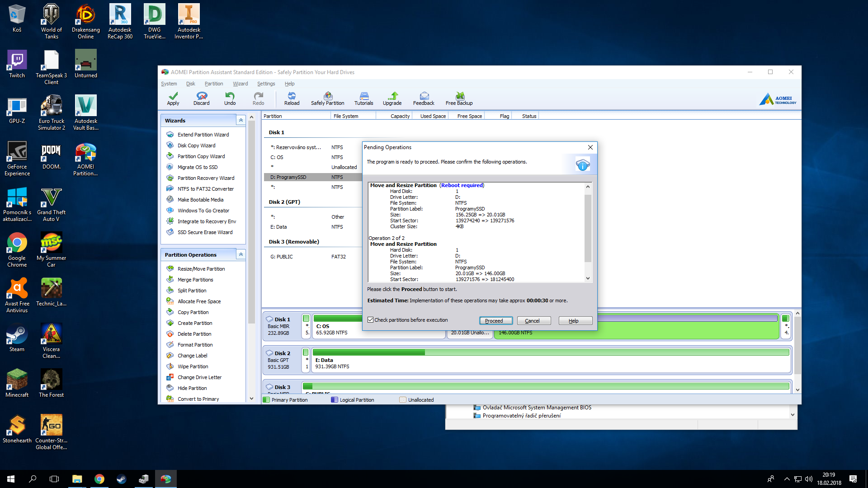Click the Copy Partition operation
The image size is (868, 488).
click(x=193, y=312)
